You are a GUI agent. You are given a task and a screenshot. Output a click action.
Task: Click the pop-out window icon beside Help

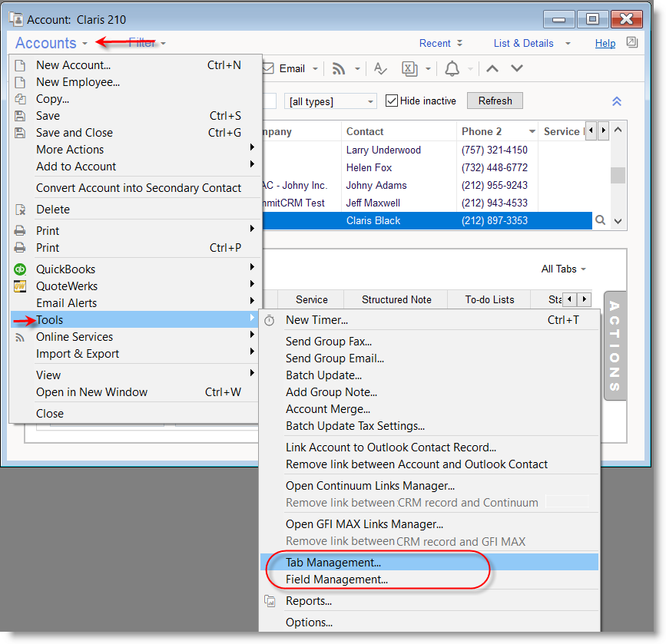631,43
